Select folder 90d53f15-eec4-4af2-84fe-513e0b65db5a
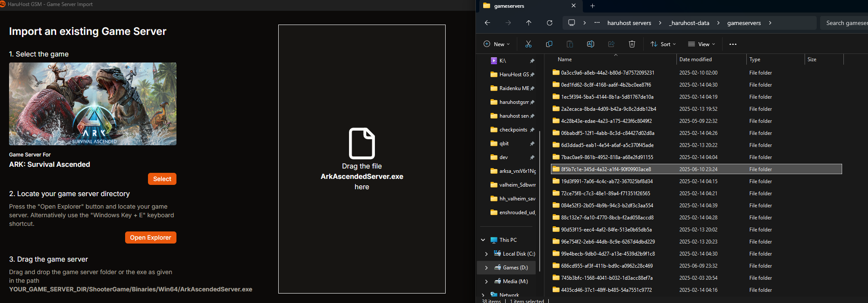868x303 pixels. click(x=696, y=230)
